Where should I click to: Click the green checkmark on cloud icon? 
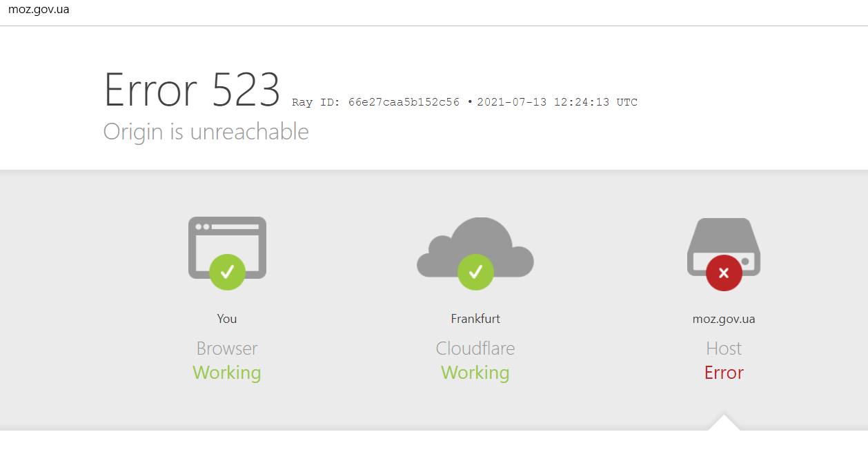(x=475, y=272)
